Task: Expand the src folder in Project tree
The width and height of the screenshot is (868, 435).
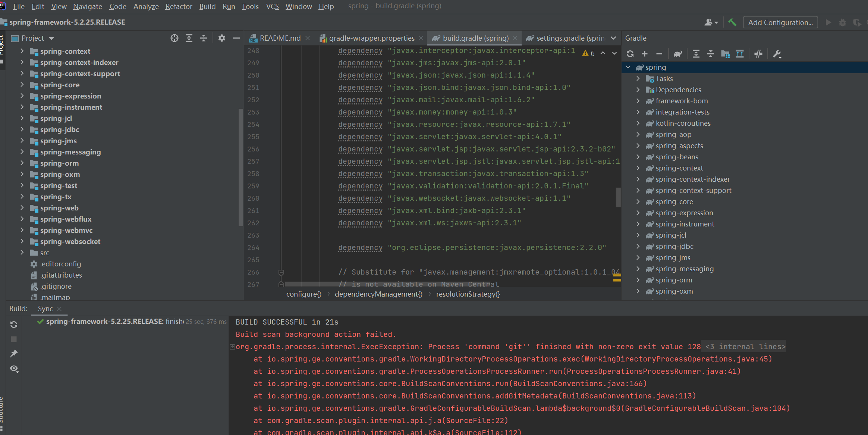Action: pos(22,253)
